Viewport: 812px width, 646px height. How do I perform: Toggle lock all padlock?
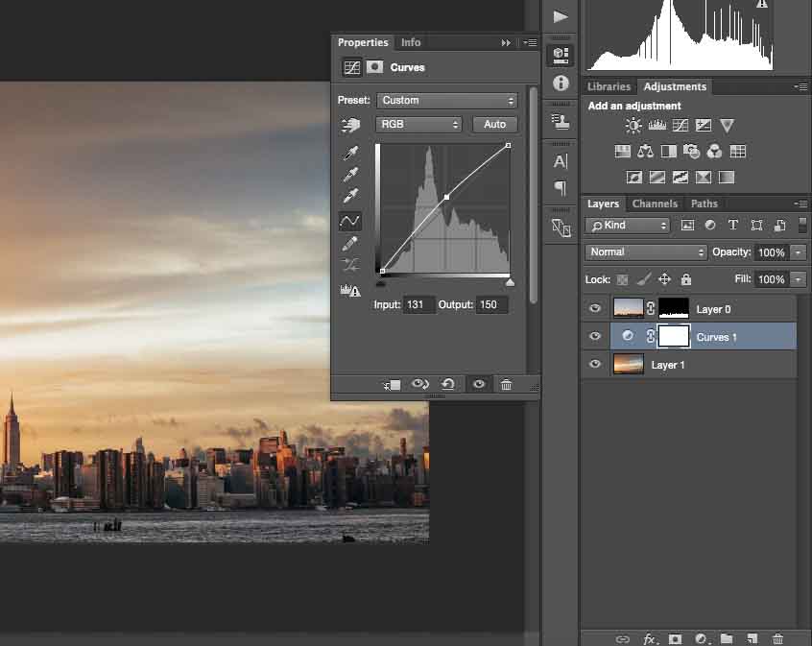[x=686, y=279]
